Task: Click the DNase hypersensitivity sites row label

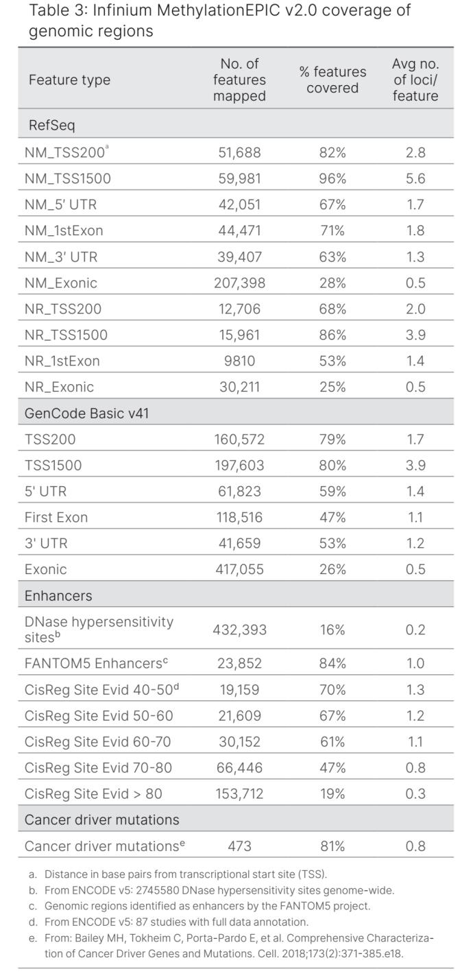Action: pos(99,629)
